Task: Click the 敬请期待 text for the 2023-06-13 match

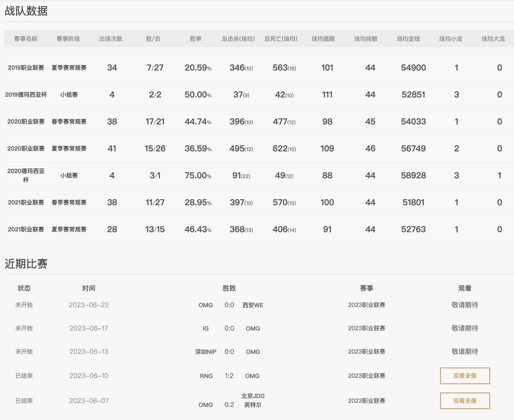Action: pos(465,351)
